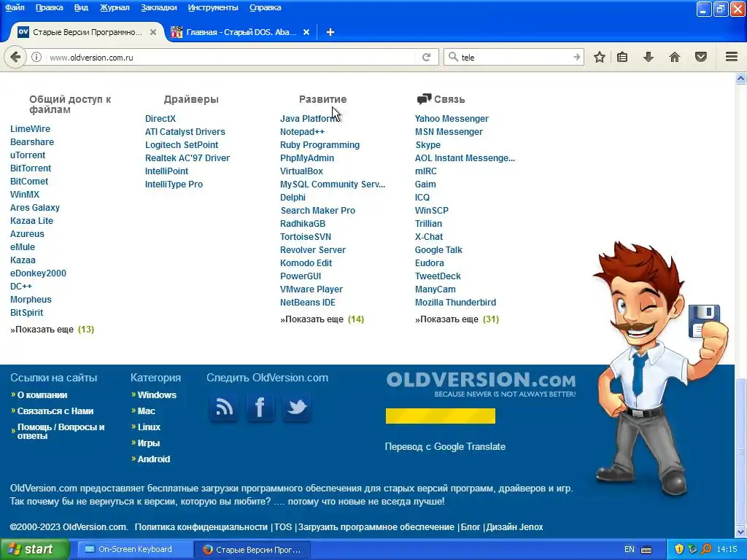Open the Файл menu
This screenshot has width=747, height=560.
(15, 7)
